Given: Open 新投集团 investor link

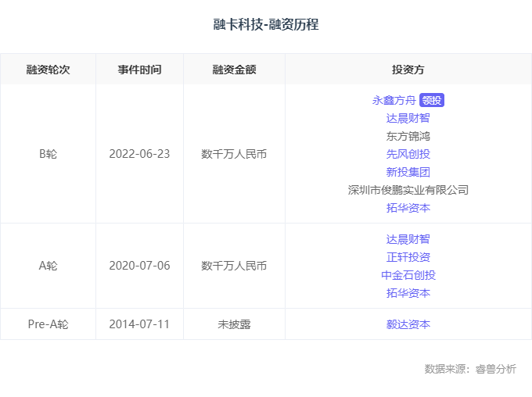Looking at the screenshot, I should (x=408, y=172).
